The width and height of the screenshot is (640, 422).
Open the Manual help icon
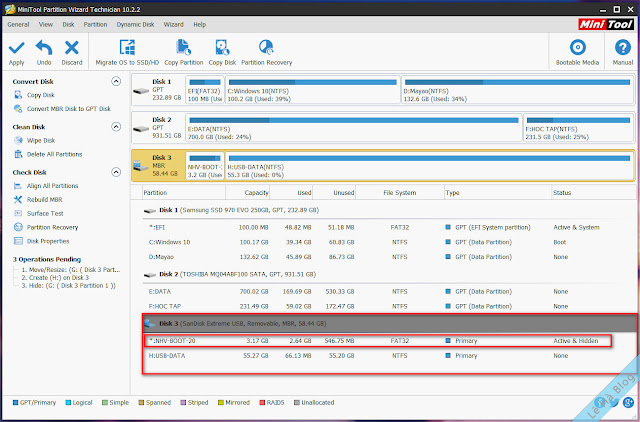coord(622,48)
